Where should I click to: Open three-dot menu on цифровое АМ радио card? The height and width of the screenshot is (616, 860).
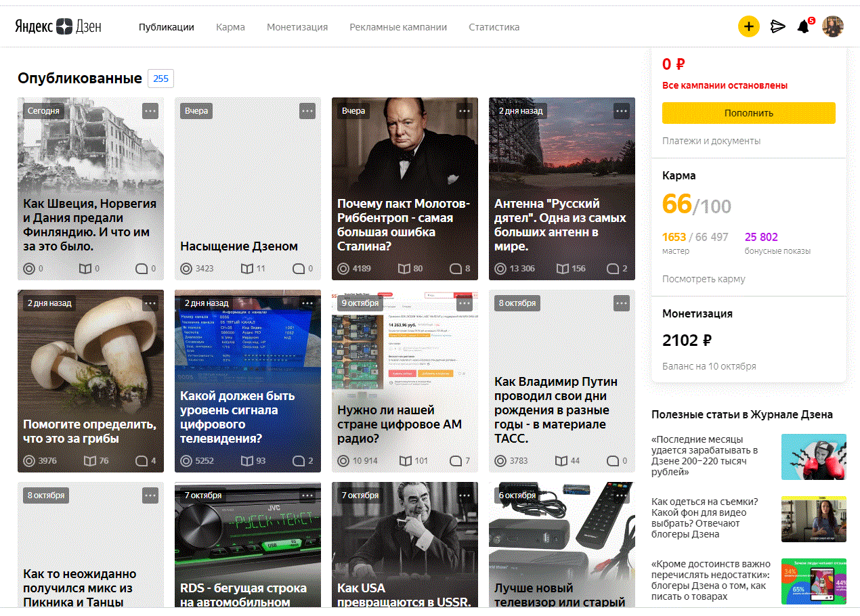(465, 303)
